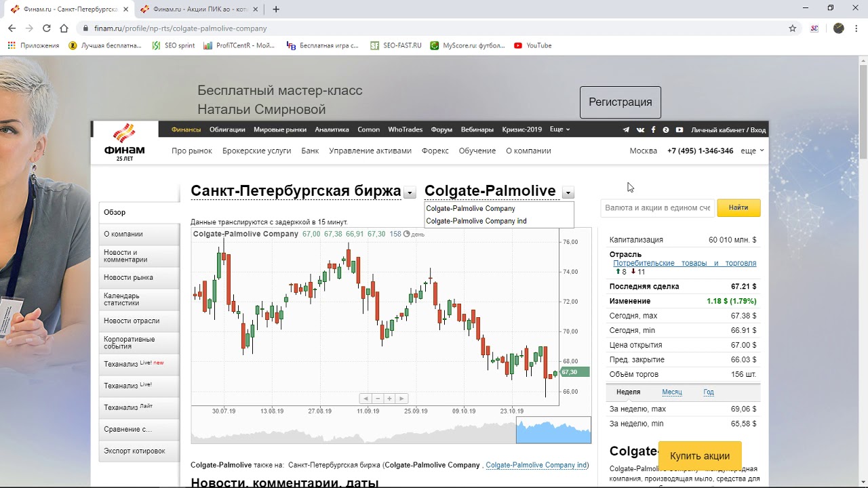Image resolution: width=868 pixels, height=488 pixels.
Task: Click the circular Zen icon in the header
Action: click(666, 129)
